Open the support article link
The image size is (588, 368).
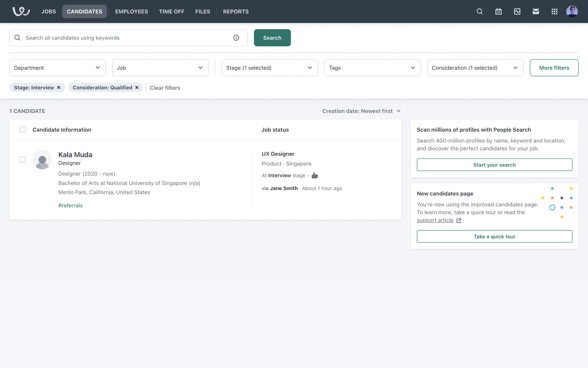click(435, 220)
